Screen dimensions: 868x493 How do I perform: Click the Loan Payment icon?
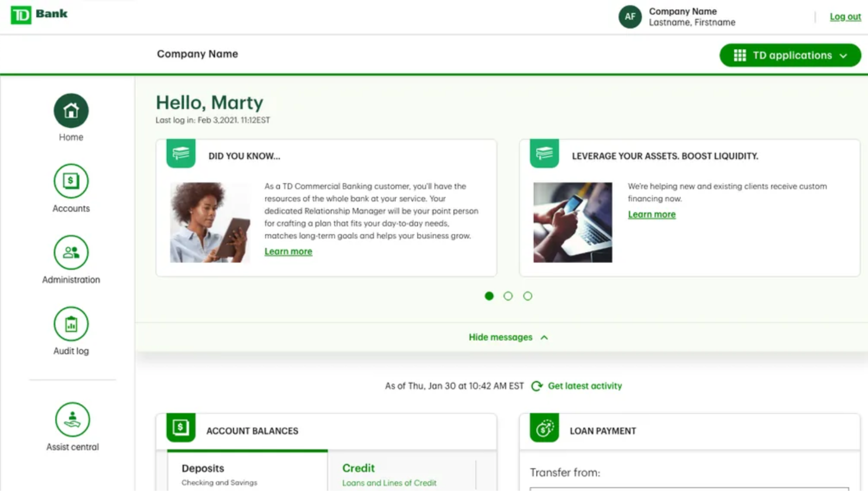click(545, 428)
